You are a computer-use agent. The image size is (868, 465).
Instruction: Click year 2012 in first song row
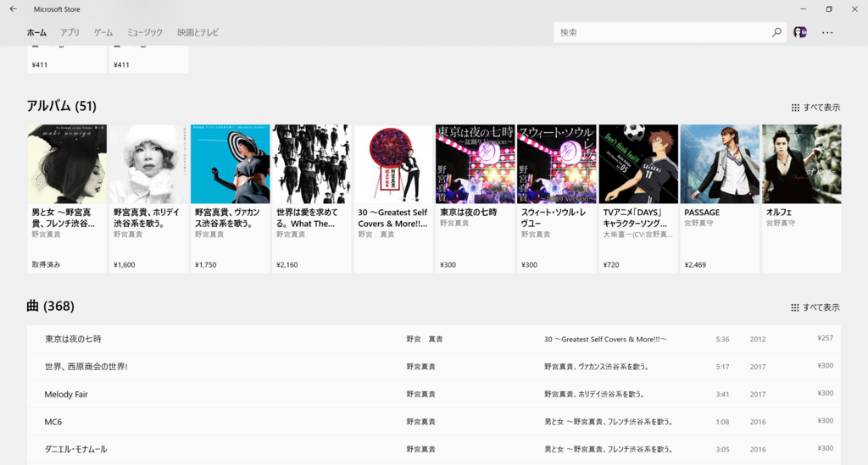click(758, 340)
